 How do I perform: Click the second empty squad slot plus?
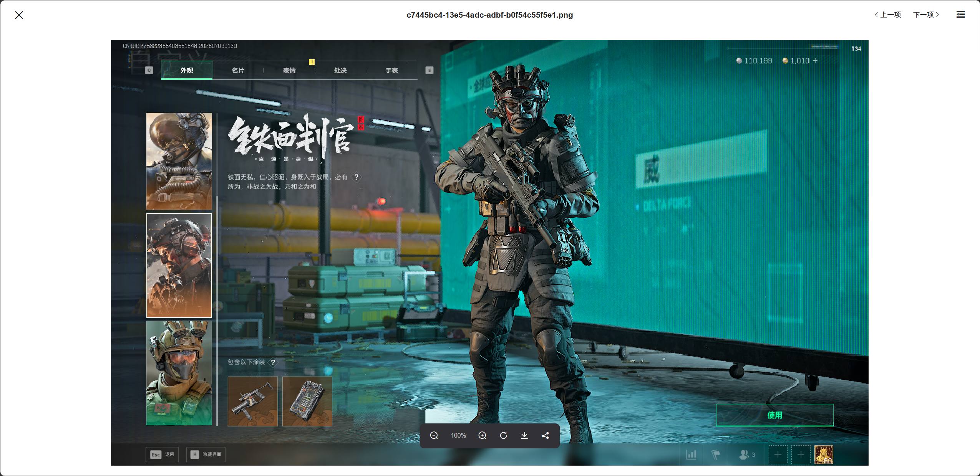coord(801,455)
